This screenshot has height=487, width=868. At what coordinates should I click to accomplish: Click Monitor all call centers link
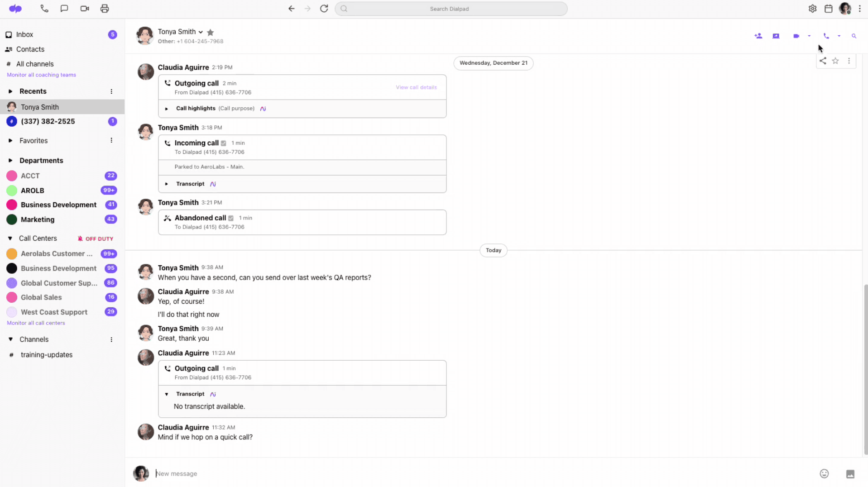point(36,323)
